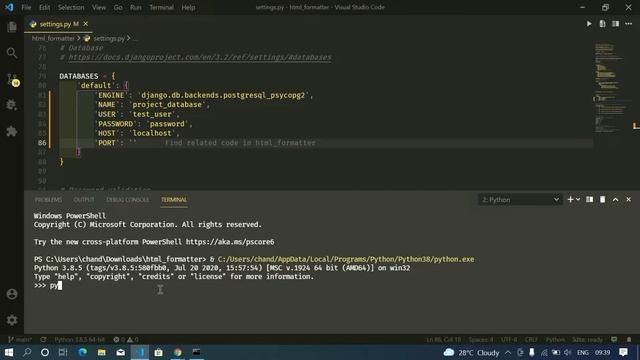Close the terminal panel
640x360 pixels.
pos(629,200)
